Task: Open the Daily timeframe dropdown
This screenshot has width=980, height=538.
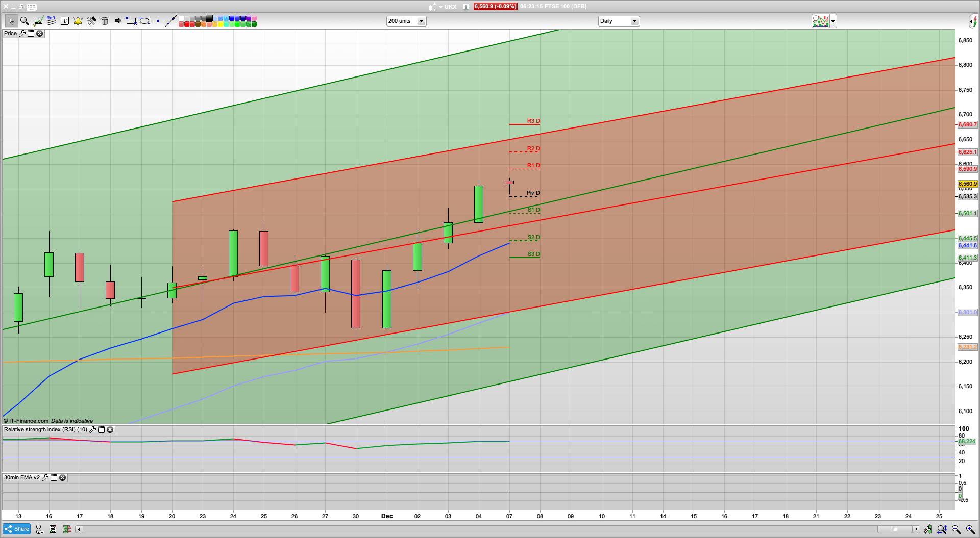Action: 634,21
